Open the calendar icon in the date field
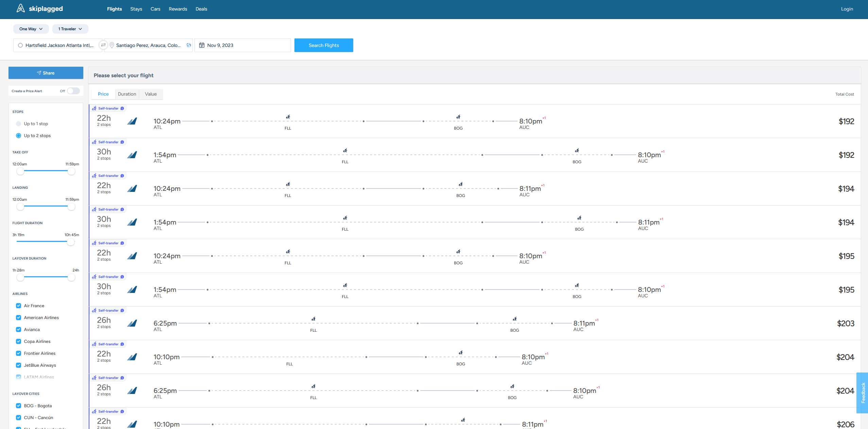This screenshot has width=868, height=429. coord(202,45)
